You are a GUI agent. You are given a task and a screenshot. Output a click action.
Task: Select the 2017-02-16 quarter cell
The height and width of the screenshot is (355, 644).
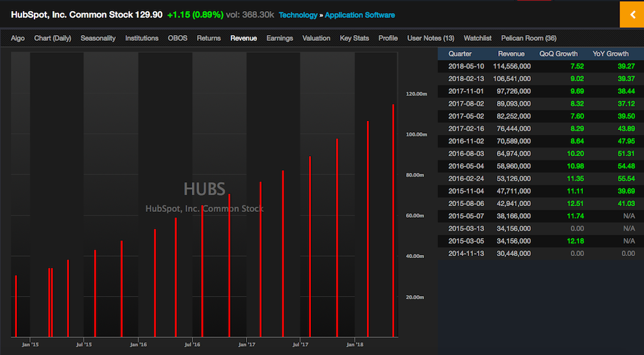(x=466, y=129)
